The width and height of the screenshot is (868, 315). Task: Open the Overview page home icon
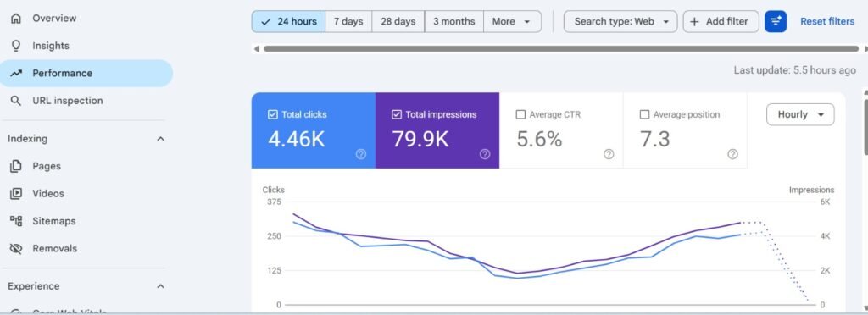(16, 19)
